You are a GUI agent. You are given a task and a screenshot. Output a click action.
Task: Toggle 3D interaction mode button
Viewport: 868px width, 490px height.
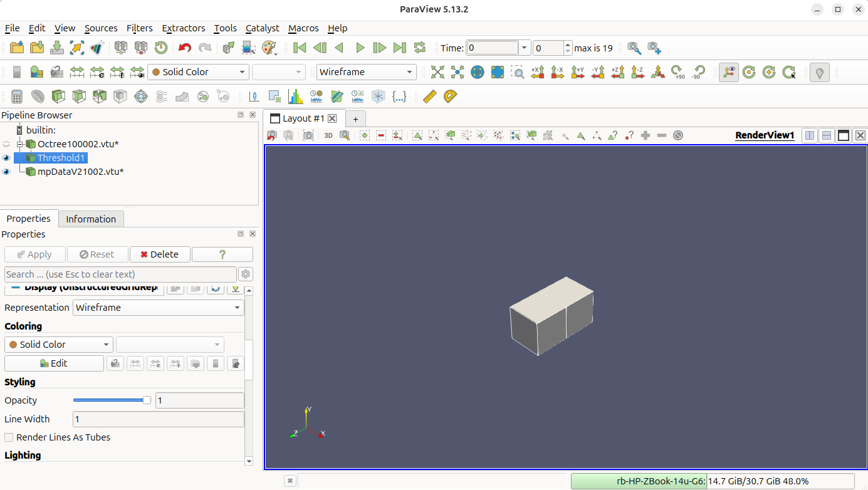point(328,135)
